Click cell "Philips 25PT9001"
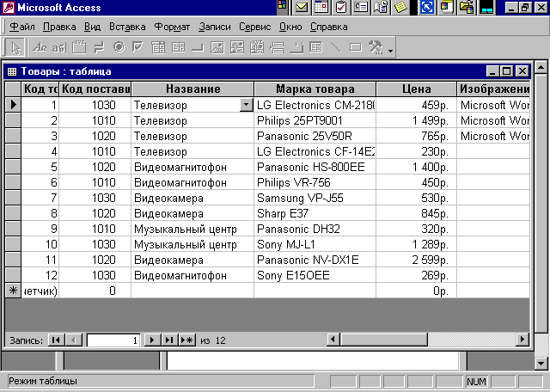This screenshot has width=550, height=392. click(315, 120)
